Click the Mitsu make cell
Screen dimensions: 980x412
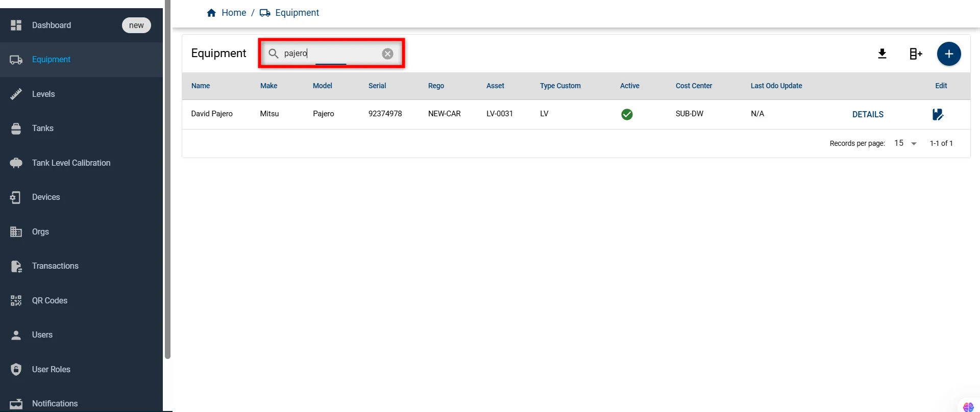pyautogui.click(x=269, y=114)
